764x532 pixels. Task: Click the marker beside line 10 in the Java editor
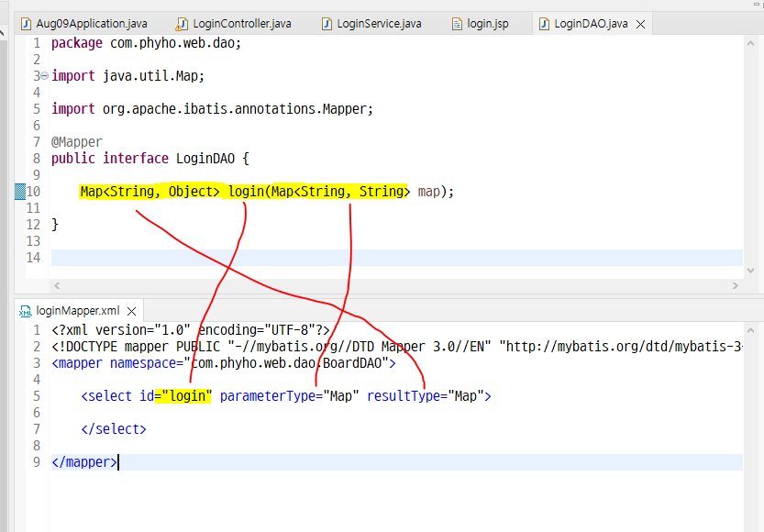click(x=20, y=192)
